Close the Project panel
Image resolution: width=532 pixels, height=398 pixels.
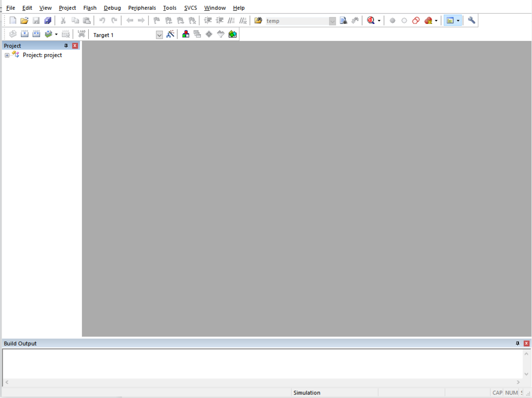(75, 46)
